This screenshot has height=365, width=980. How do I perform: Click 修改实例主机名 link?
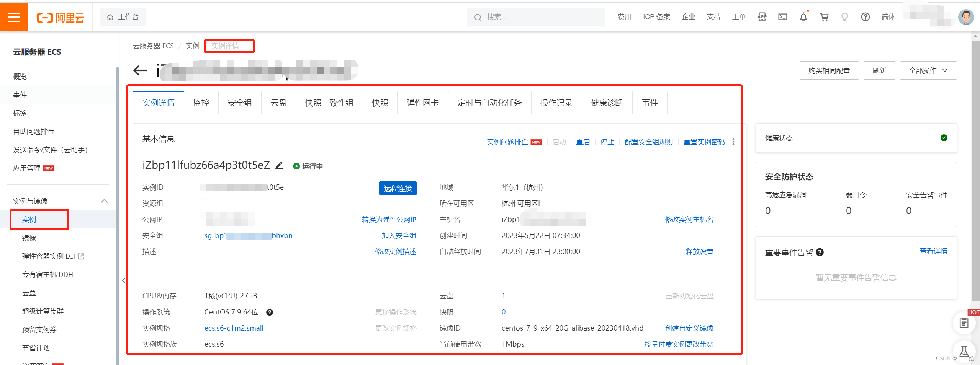pyautogui.click(x=689, y=220)
